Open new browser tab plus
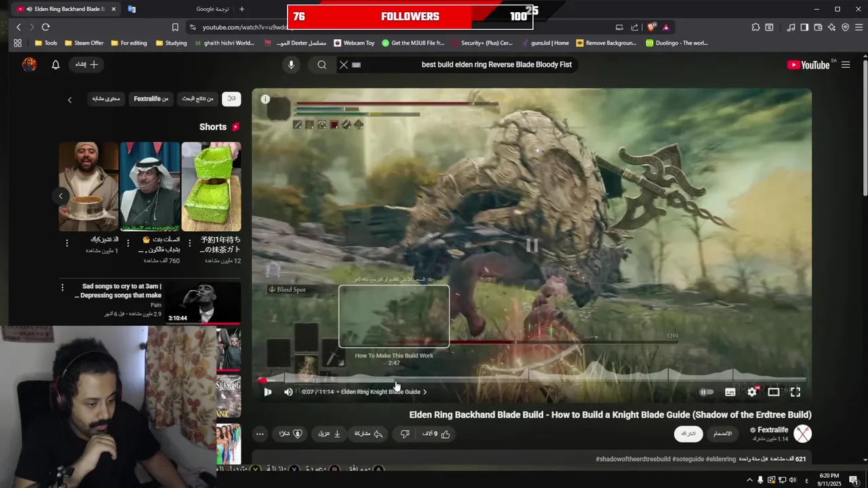This screenshot has width=868, height=488. (242, 9)
